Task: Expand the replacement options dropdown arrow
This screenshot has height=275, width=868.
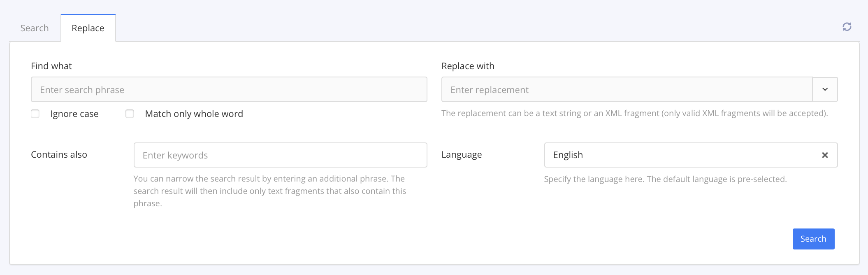Action: click(825, 89)
